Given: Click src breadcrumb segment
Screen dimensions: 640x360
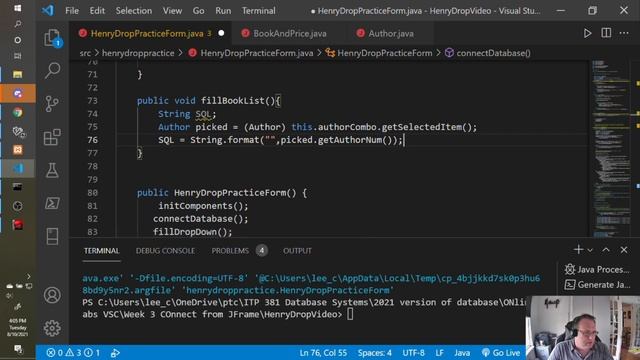Looking at the screenshot, I should 85,53.
